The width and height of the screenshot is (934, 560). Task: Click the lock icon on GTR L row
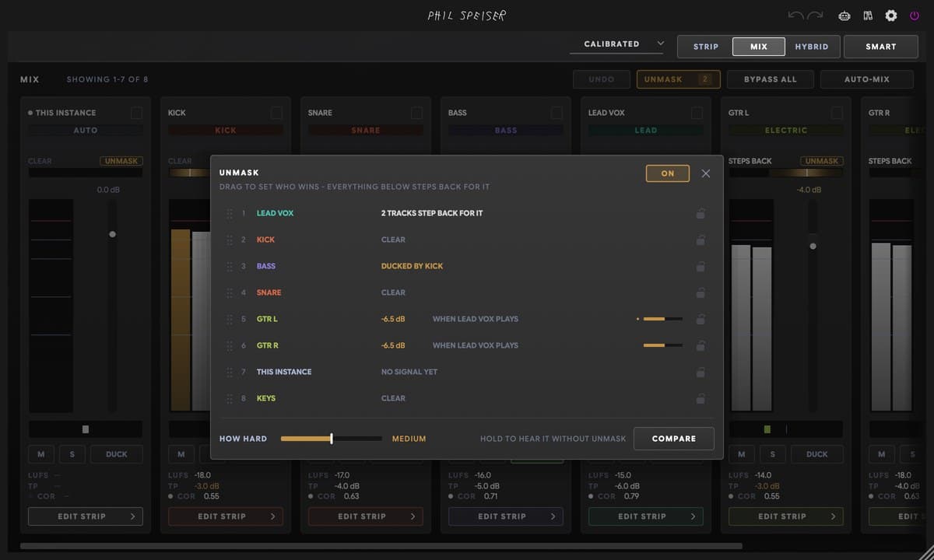point(700,319)
